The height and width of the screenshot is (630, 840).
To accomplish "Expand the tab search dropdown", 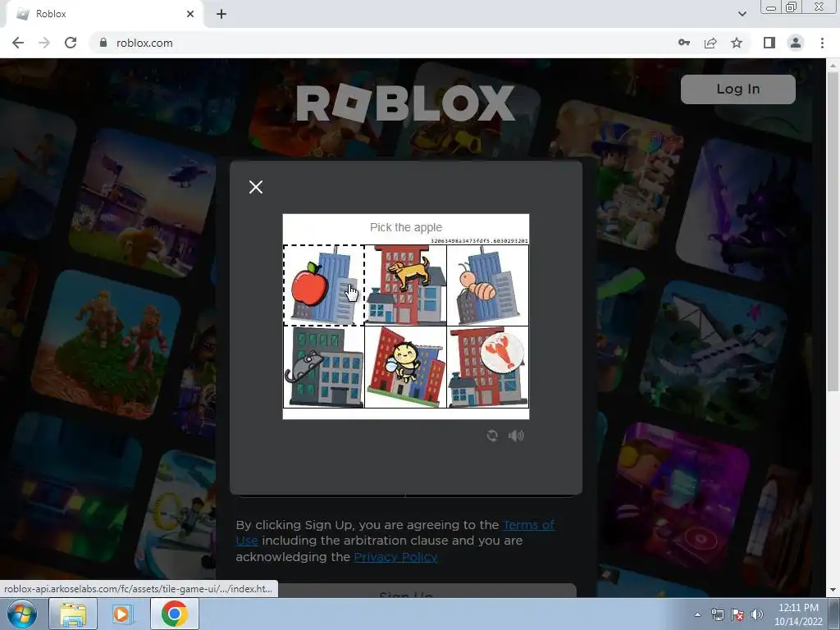I will coord(742,14).
